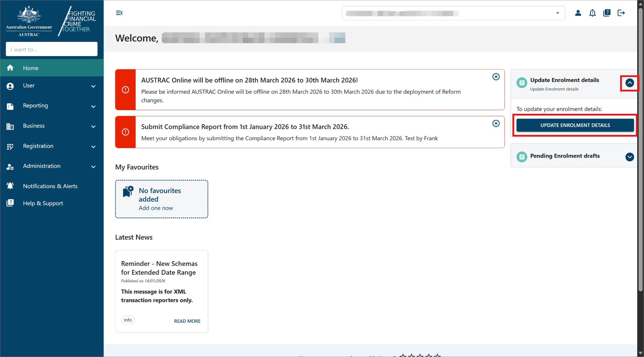Click the 'Add one now' favourites link
Screen dimensions: 644x357
[156, 208]
